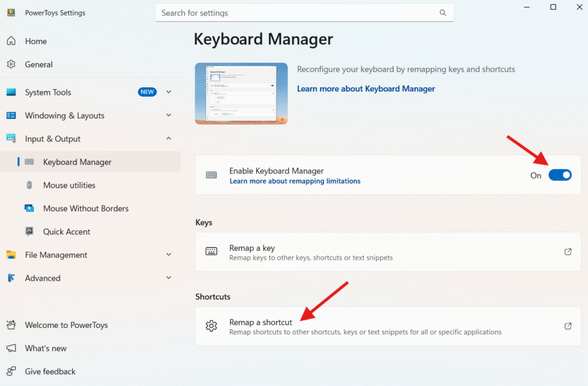Click the General gear icon
Screen dimensions: 588x386
point(11,64)
